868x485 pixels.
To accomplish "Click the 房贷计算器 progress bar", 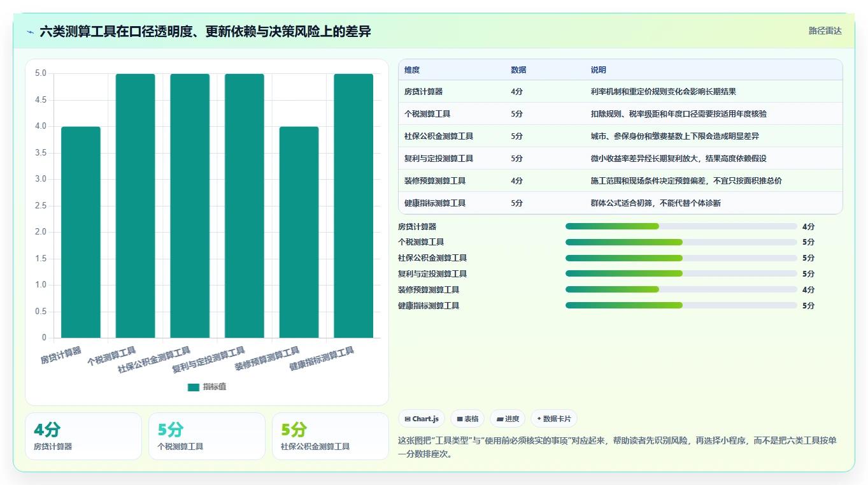I will pyautogui.click(x=681, y=226).
